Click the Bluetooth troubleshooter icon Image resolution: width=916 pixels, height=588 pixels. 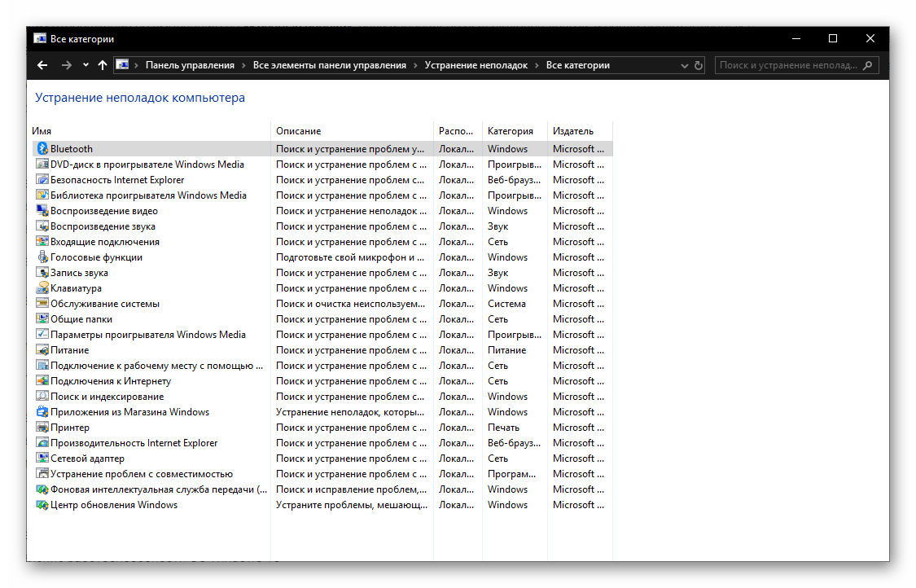(42, 149)
